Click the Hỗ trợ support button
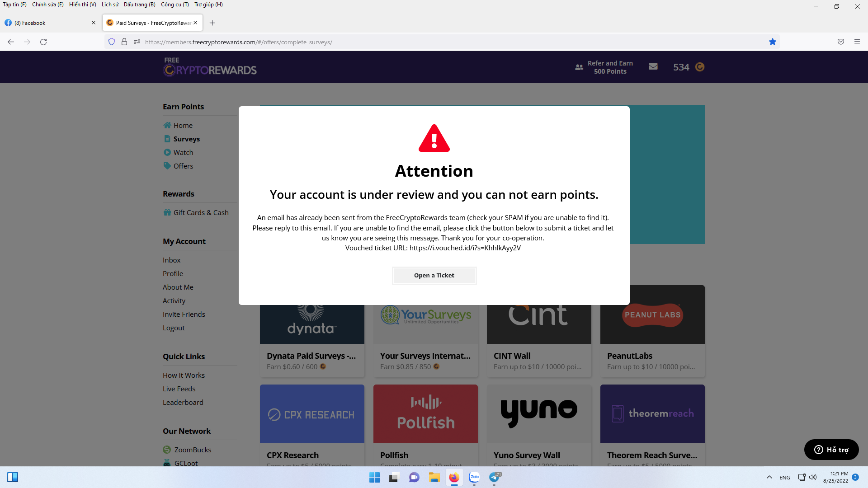 click(831, 450)
